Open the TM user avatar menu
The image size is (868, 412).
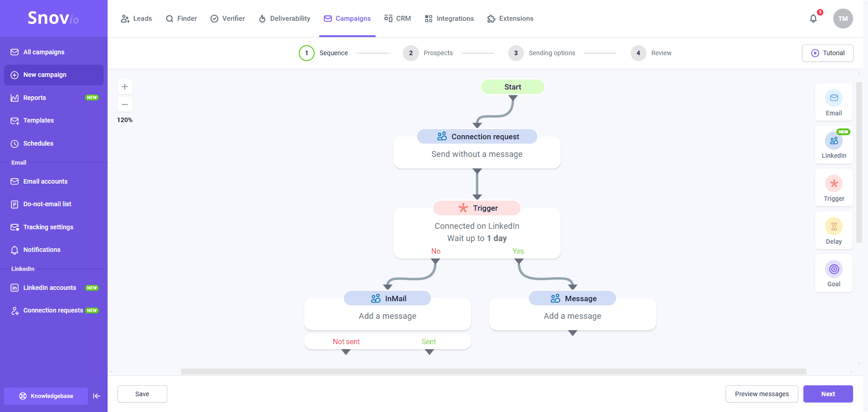pyautogui.click(x=843, y=19)
